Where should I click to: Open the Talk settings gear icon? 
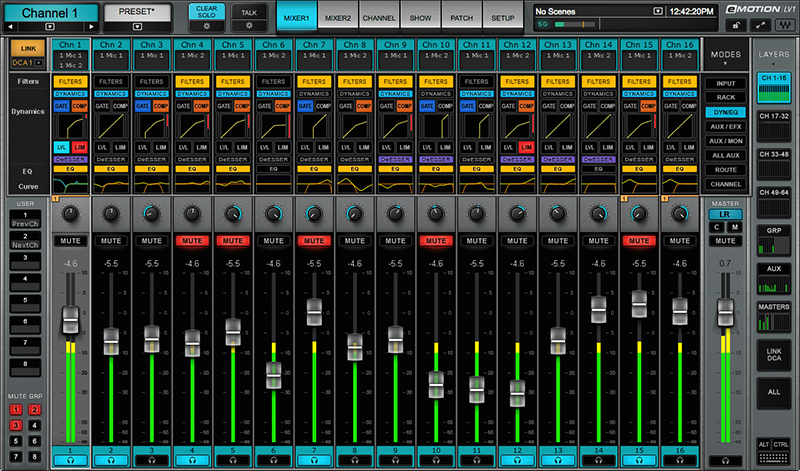(249, 25)
